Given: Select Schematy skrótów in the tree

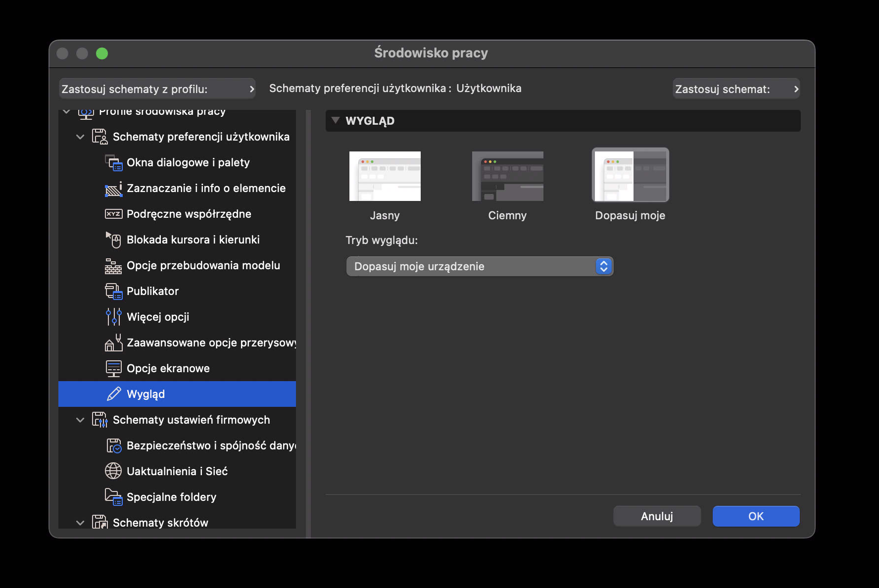Looking at the screenshot, I should 160,523.
